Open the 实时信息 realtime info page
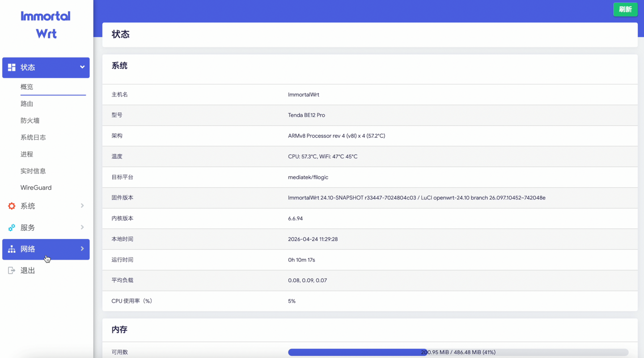 coord(33,171)
